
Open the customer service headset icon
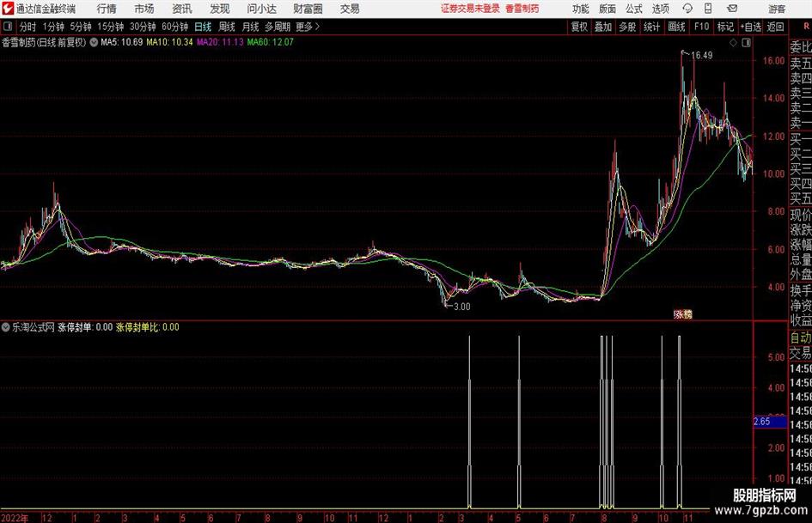(687, 9)
